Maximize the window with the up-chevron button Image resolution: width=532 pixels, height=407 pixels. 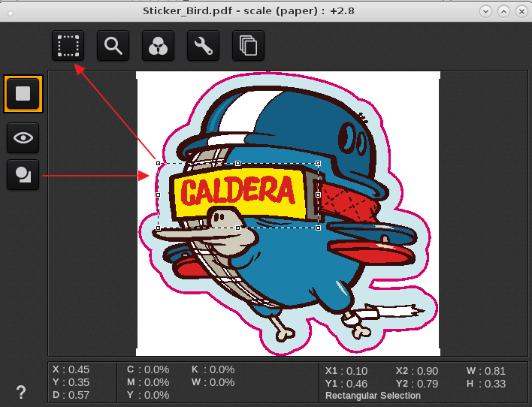[504, 11]
